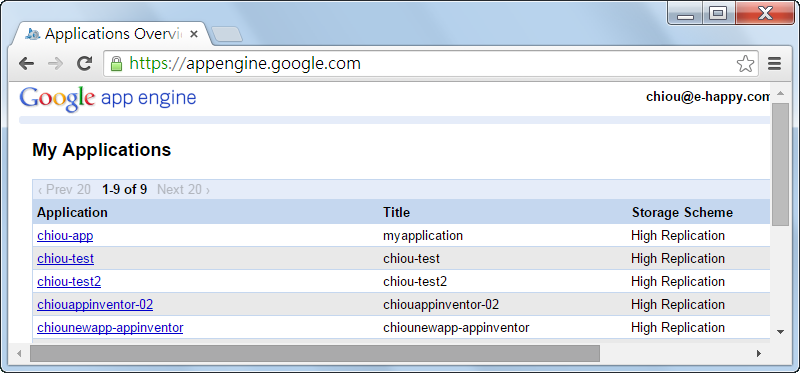800x373 pixels.
Task: Click the vertical scrollbar thumb
Action: pos(780,164)
